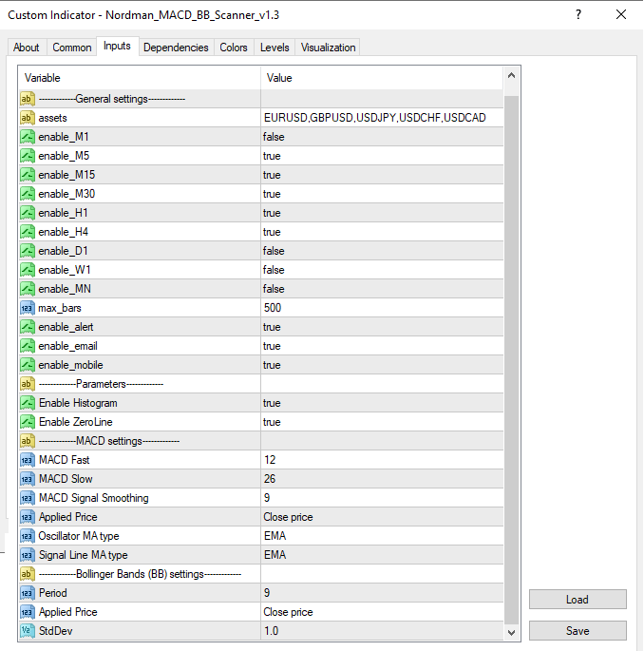Open Signal Line MA type EMA dropdown

click(x=382, y=555)
